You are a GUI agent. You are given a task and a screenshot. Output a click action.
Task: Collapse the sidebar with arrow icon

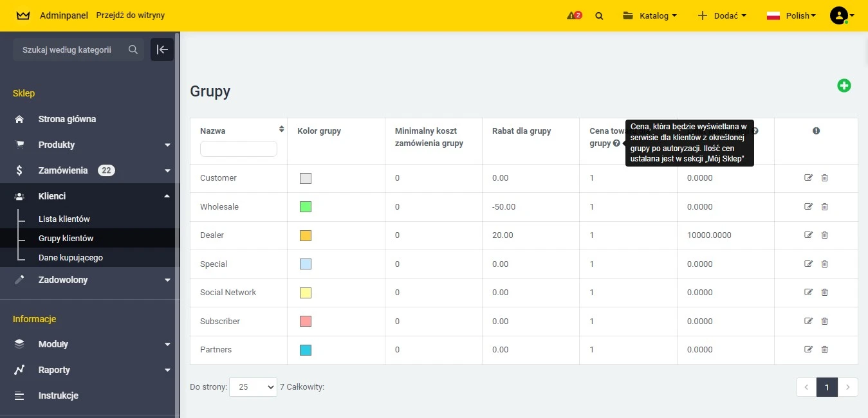coord(162,50)
